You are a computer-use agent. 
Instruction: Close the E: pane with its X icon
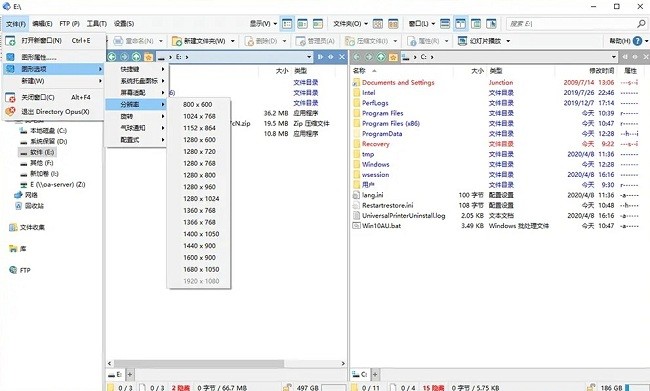[x=342, y=57]
